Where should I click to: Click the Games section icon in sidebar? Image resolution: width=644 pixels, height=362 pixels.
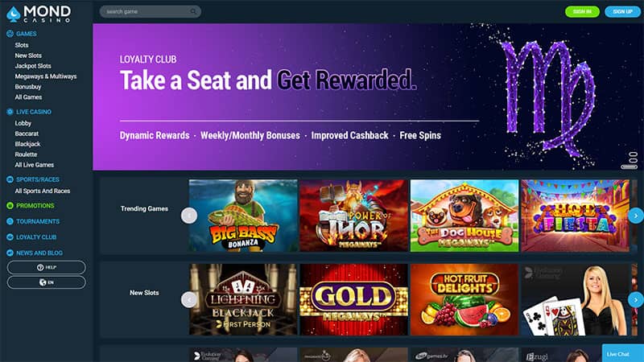[10, 34]
